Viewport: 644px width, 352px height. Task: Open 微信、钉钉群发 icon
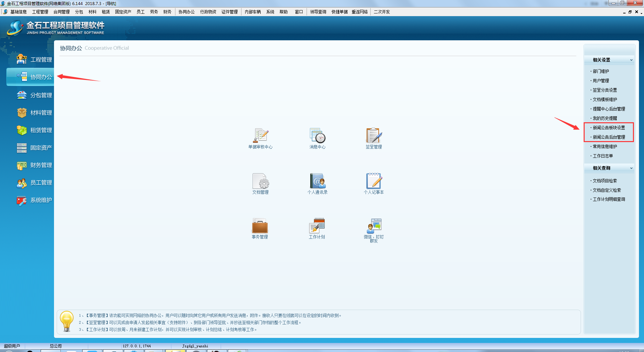374,226
